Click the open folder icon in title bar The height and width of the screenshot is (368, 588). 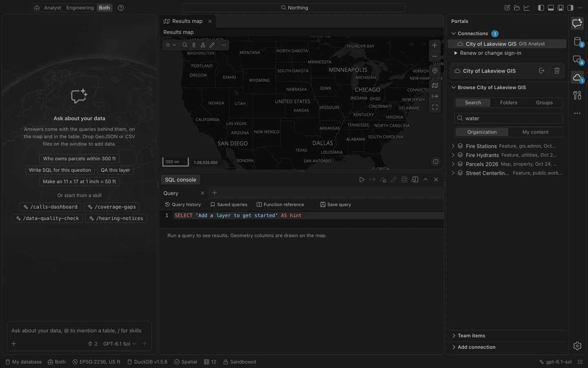(x=517, y=8)
